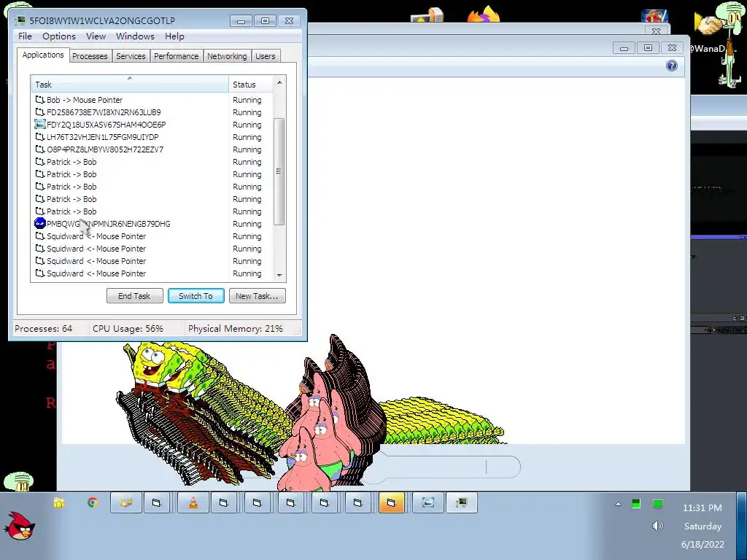
Task: Switch to the Performance tab
Action: click(177, 56)
